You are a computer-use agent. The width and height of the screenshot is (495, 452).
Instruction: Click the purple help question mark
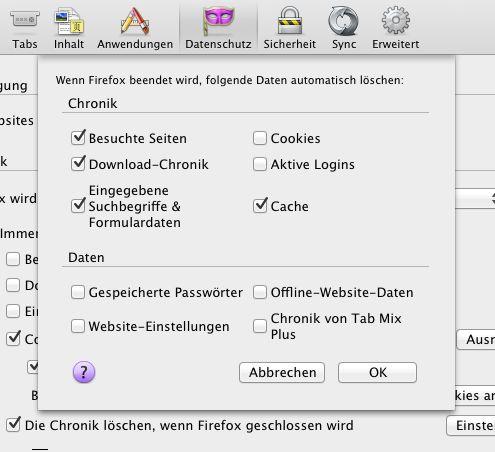[84, 372]
